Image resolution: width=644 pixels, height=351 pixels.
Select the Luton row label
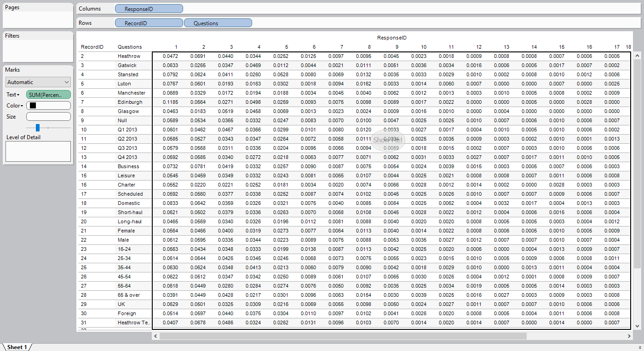(x=124, y=84)
